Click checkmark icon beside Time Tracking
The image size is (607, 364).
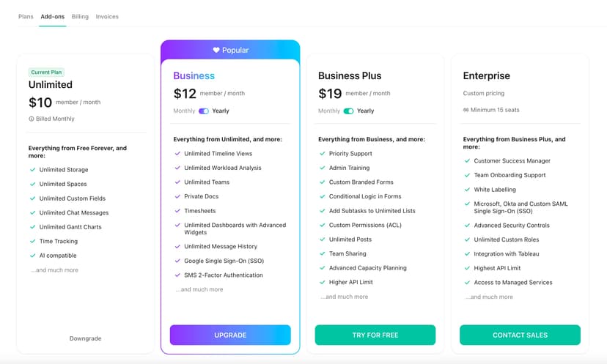32,241
